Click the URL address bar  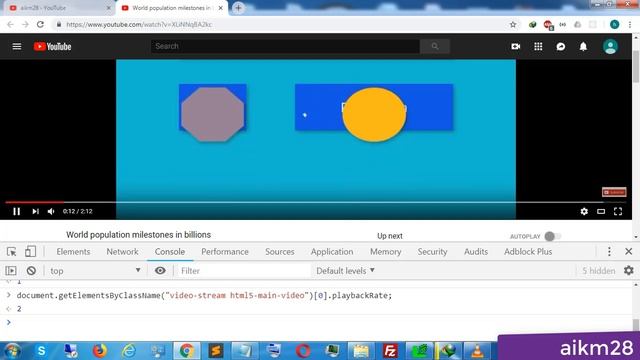(282, 24)
